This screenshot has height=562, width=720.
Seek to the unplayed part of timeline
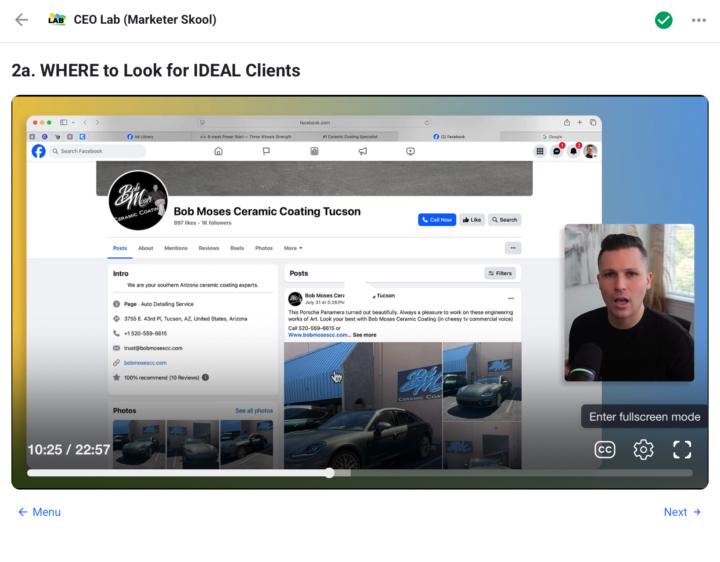pyautogui.click(x=521, y=473)
